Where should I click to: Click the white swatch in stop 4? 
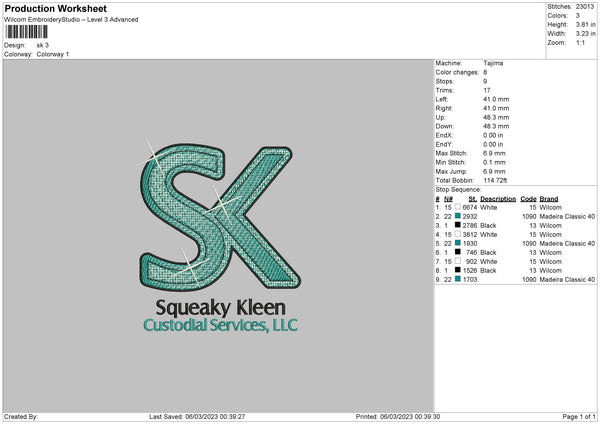click(458, 234)
